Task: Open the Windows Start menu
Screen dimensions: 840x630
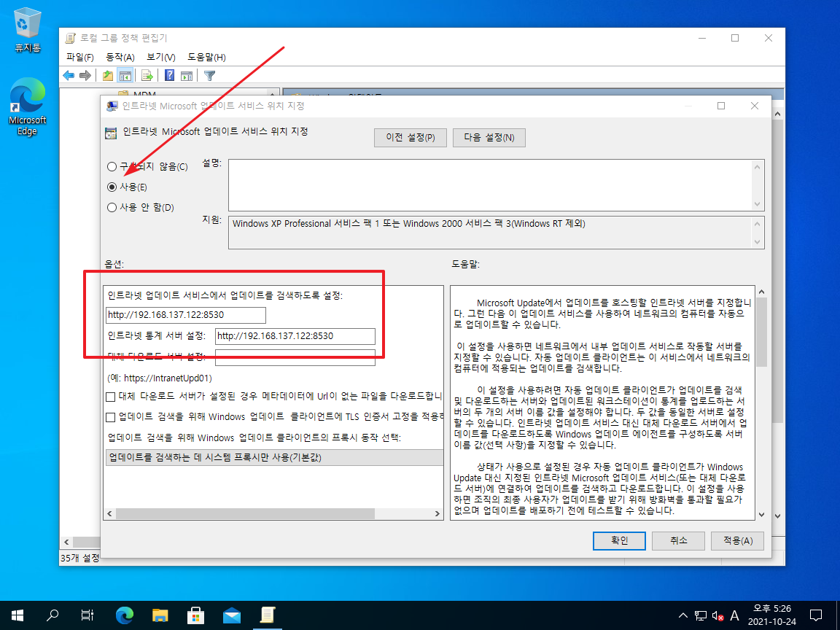Action: point(17,615)
